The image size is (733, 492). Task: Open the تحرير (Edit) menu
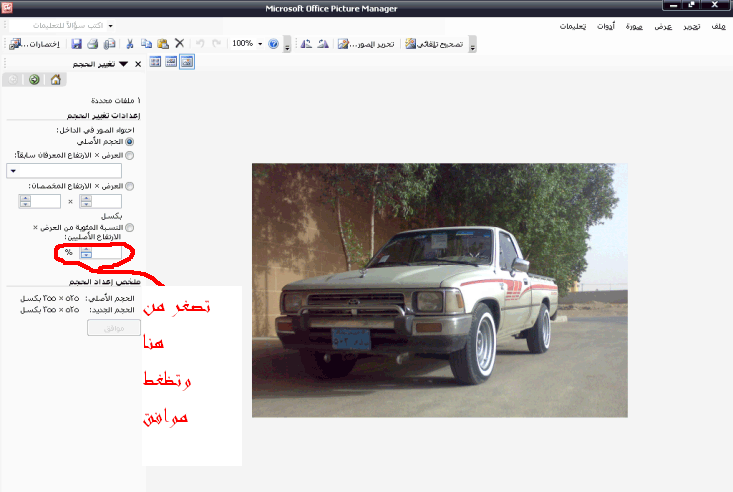tap(691, 27)
